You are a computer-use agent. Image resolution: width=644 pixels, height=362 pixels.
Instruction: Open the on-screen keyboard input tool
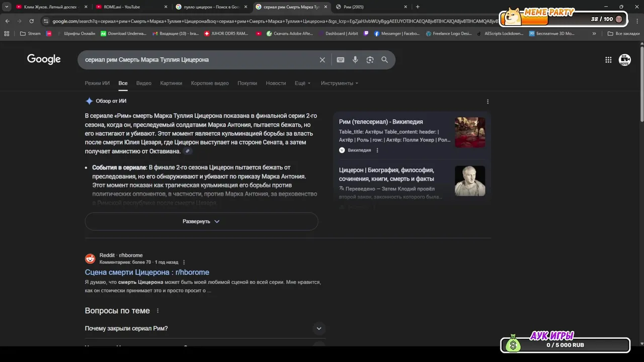coord(341,60)
